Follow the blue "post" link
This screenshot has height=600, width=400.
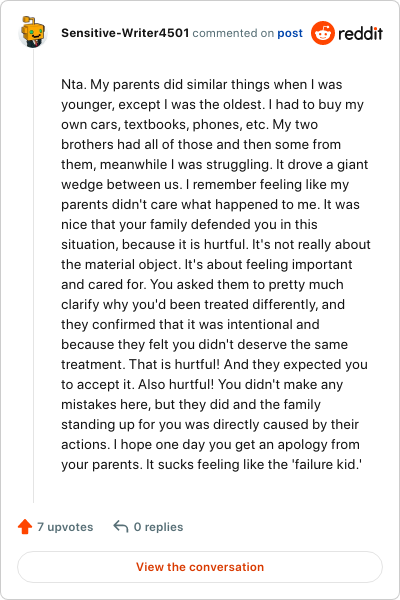pos(290,33)
